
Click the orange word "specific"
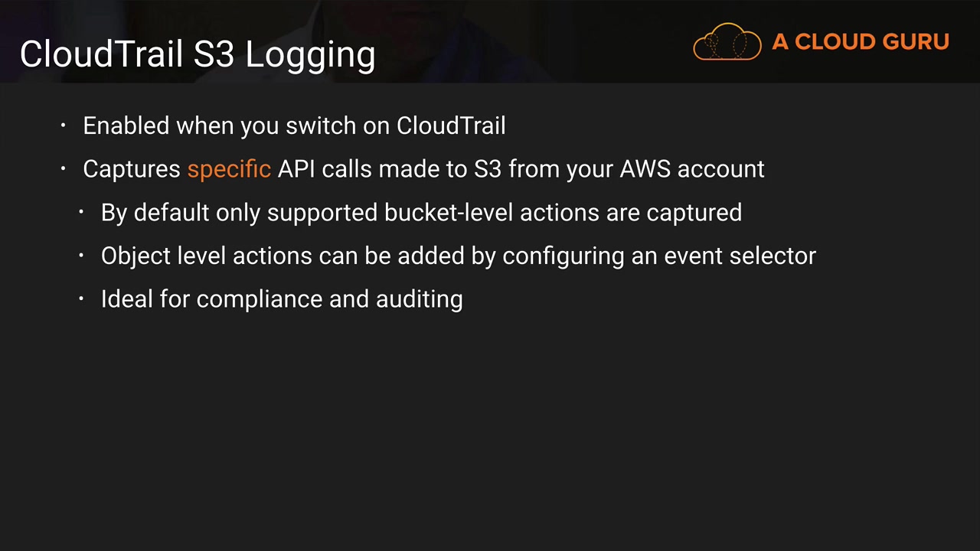click(x=229, y=169)
